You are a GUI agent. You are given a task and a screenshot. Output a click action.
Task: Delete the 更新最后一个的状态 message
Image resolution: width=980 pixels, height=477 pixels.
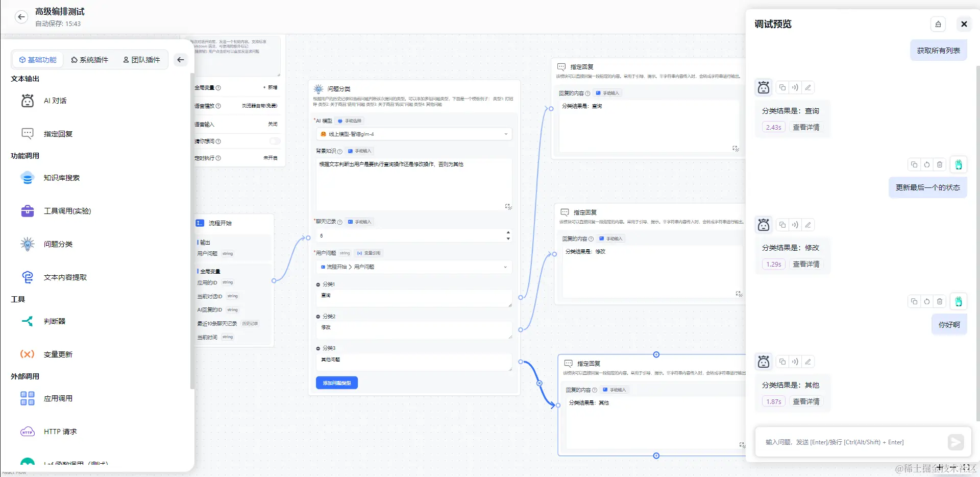(940, 164)
